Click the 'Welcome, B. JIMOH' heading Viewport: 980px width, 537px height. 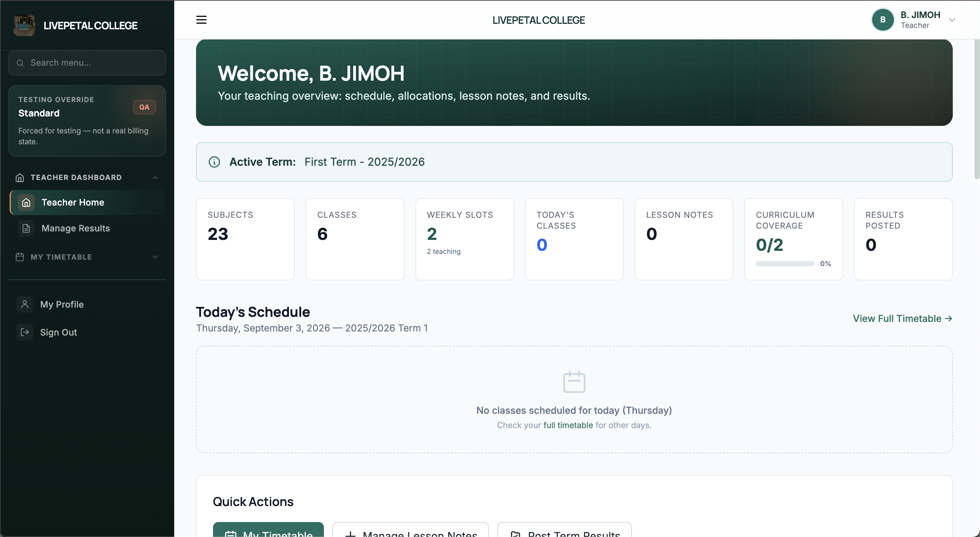311,73
